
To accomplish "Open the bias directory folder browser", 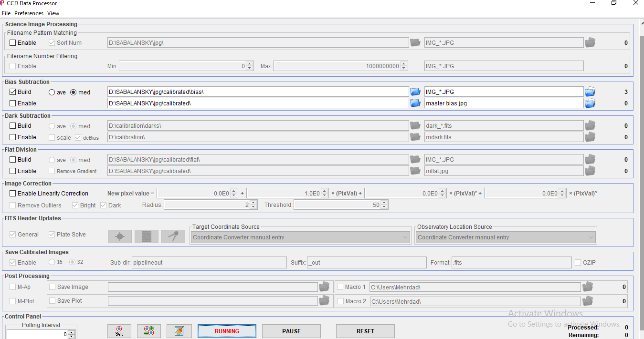I will pyautogui.click(x=415, y=92).
